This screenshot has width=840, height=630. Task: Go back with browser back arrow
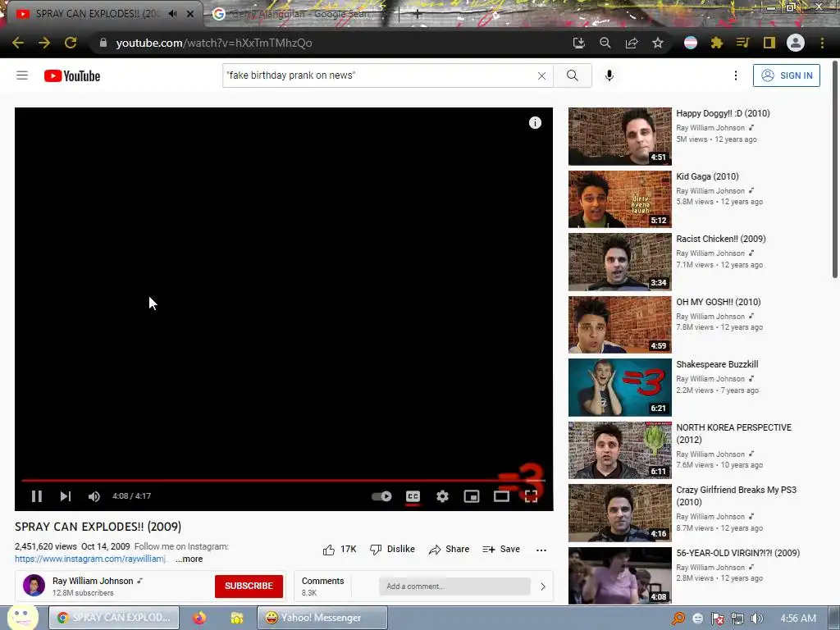point(18,43)
